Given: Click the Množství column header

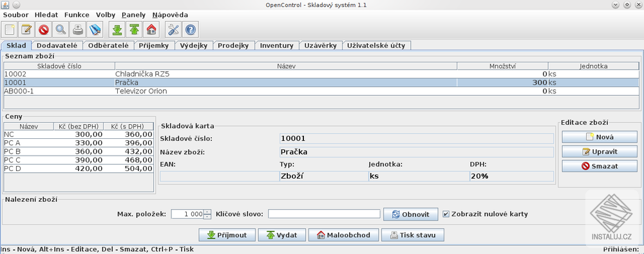Looking at the screenshot, I should point(503,66).
